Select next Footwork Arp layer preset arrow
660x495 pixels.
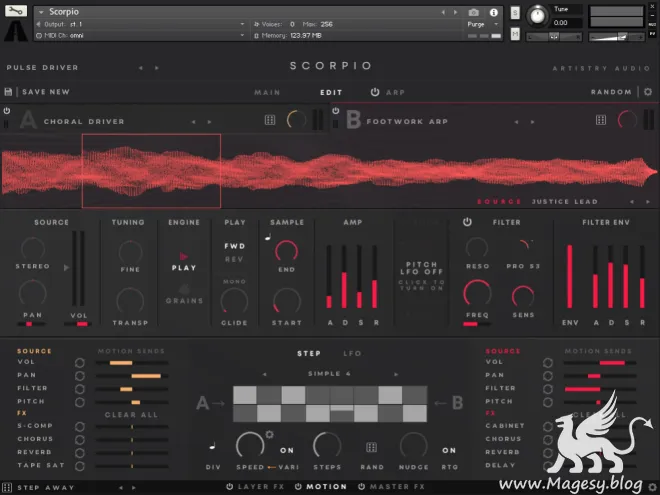pyautogui.click(x=532, y=122)
